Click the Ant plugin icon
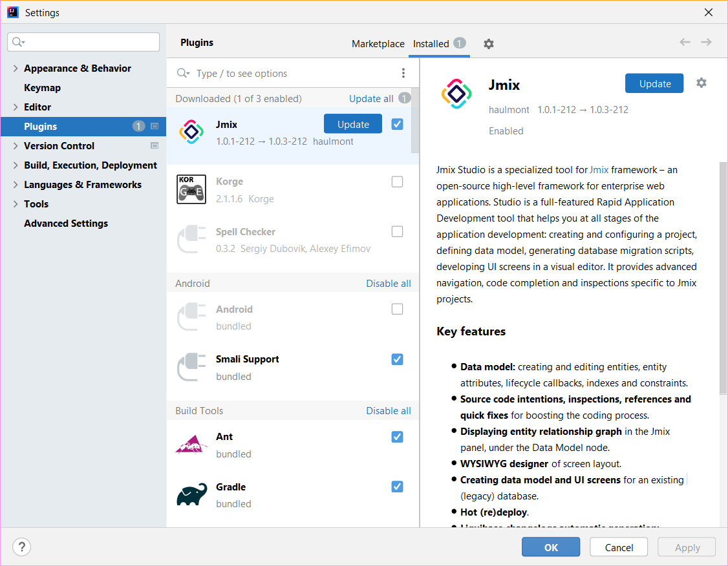Screen dimensions: 728x566 coord(192,445)
